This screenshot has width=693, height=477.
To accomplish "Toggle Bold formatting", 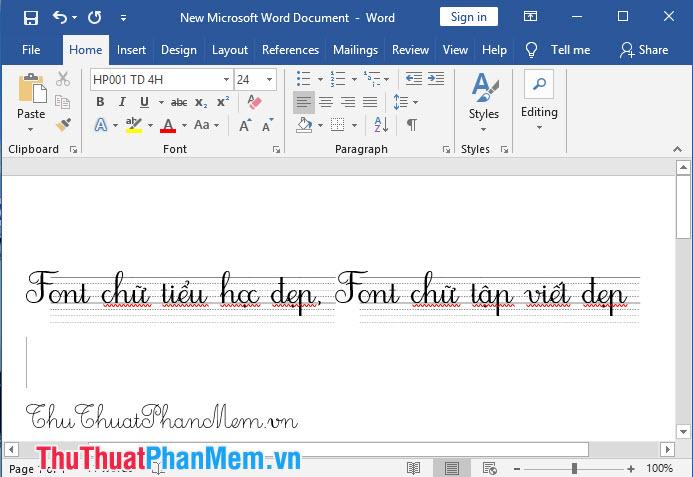I will (x=100, y=102).
